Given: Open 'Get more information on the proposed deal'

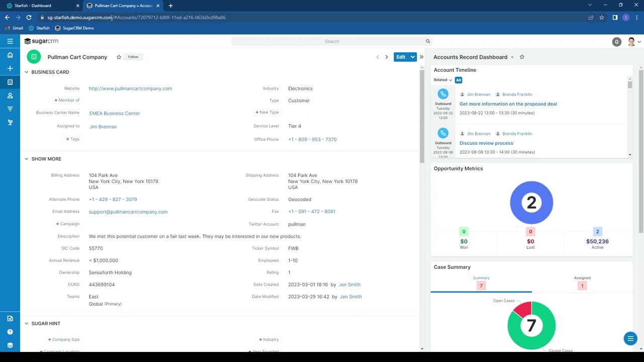Looking at the screenshot, I should tap(508, 104).
